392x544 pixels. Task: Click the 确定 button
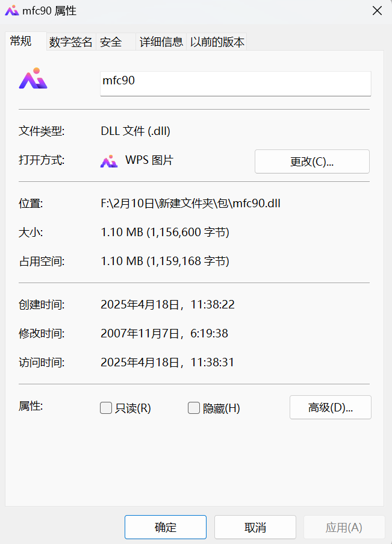(165, 527)
